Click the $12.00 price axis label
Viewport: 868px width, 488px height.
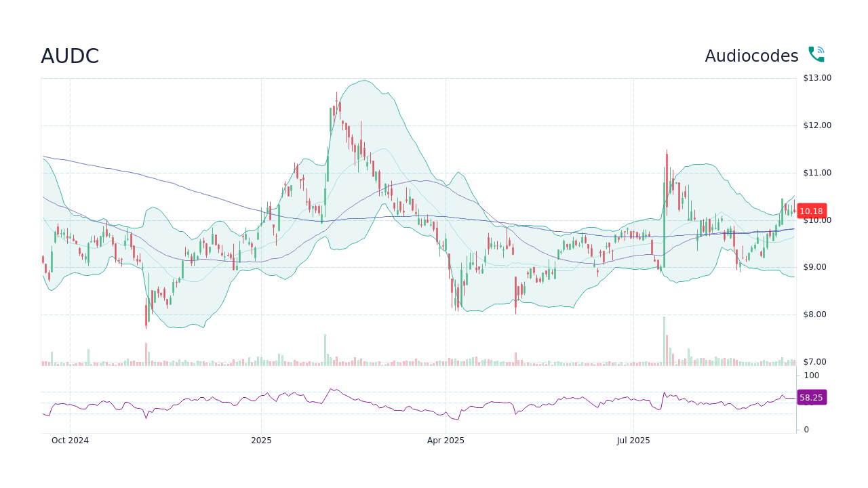point(817,125)
